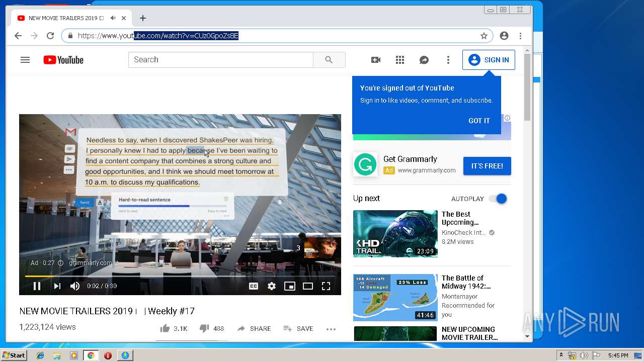The image size is (644, 362).
Task: Toggle closed captions CC
Action: click(254, 286)
